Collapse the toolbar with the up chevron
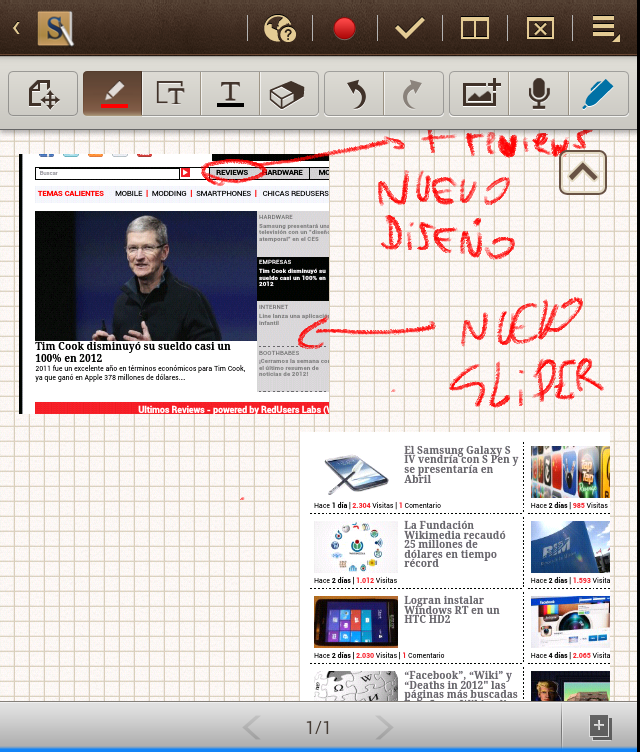The height and width of the screenshot is (752, 640). (583, 173)
